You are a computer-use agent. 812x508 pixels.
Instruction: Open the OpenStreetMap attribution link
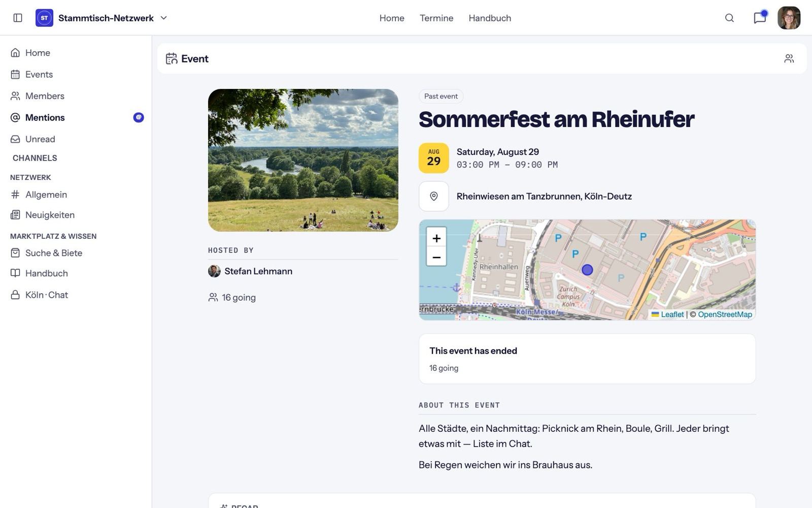coord(725,314)
